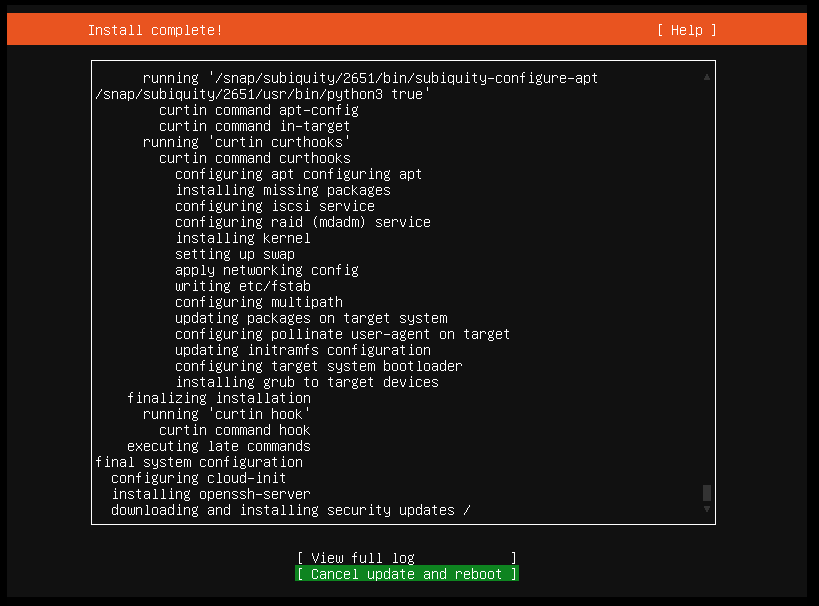Click the View full log button
The width and height of the screenshot is (819, 606).
pyautogui.click(x=407, y=558)
